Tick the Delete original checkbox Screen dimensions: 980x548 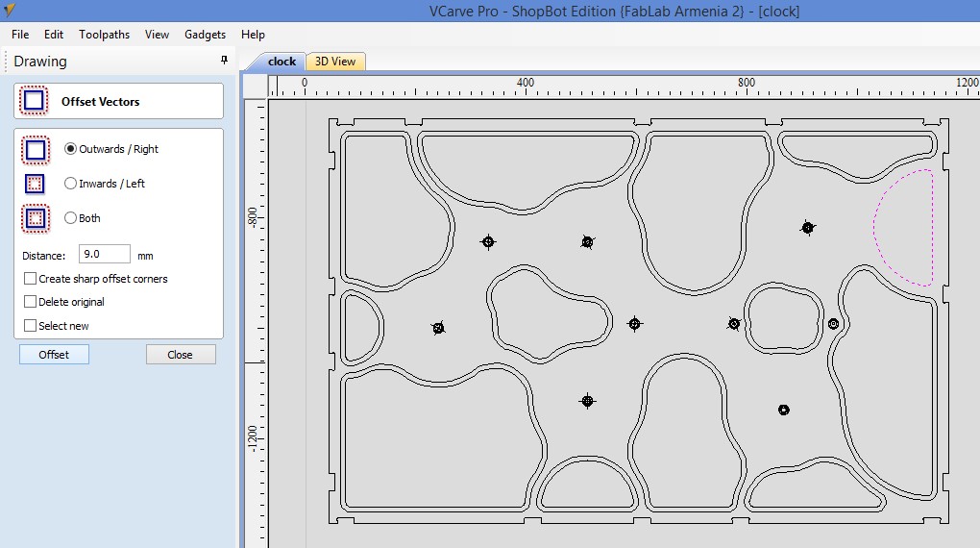[x=30, y=302]
